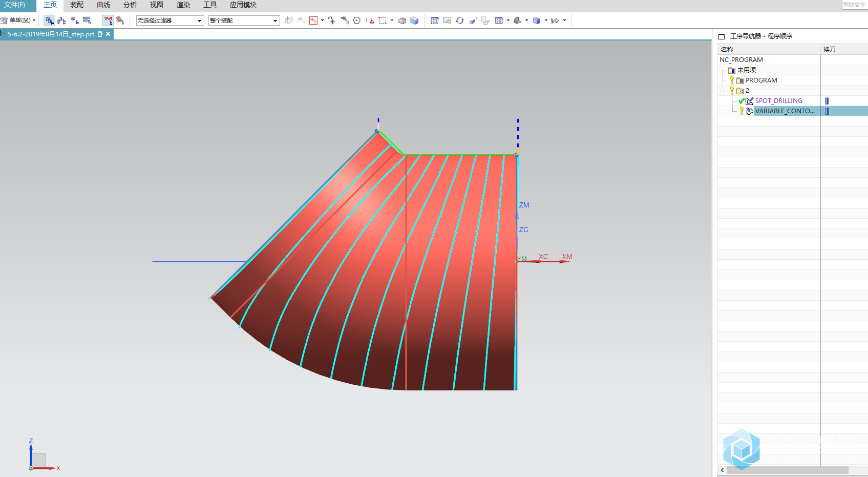The image size is (868, 477).
Task: Toggle tool path display icon with red waveform
Action: (108, 20)
